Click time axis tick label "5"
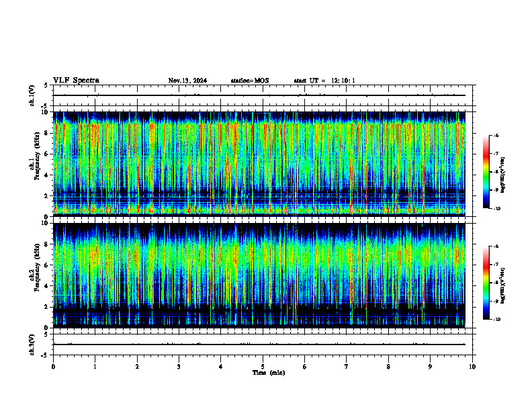The height and width of the screenshot is (411, 532). (x=263, y=367)
